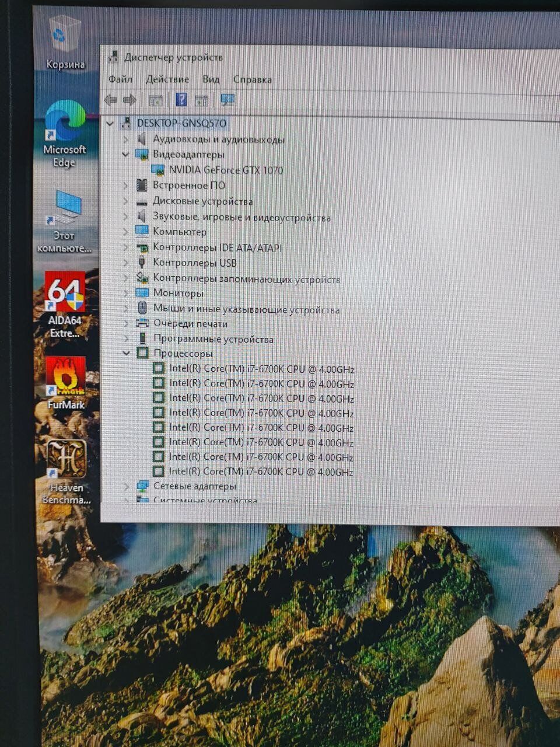Click the scan for hardware changes monitor icon

(x=228, y=100)
